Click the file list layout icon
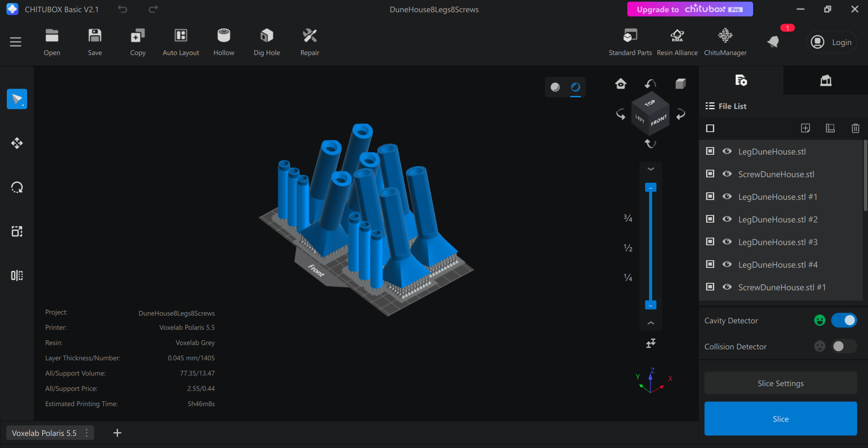Viewport: 868px width, 448px height. 830,129
